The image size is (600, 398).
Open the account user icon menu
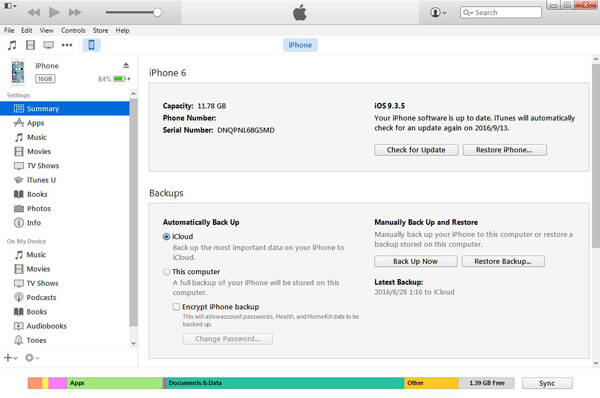(438, 13)
